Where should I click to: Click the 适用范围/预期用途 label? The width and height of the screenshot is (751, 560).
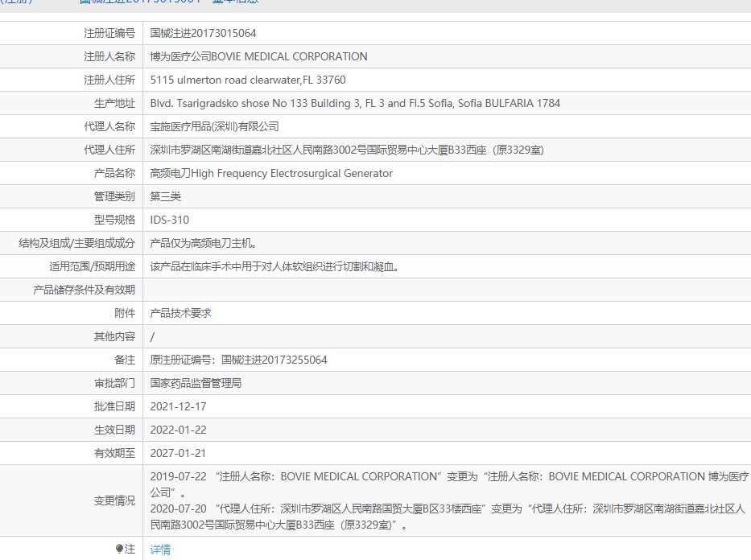point(93,266)
